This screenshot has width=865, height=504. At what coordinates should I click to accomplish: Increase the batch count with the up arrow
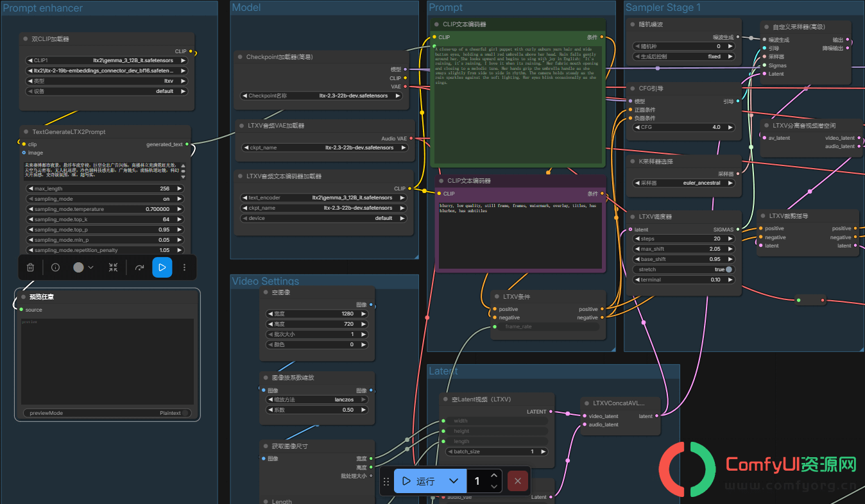(x=493, y=476)
